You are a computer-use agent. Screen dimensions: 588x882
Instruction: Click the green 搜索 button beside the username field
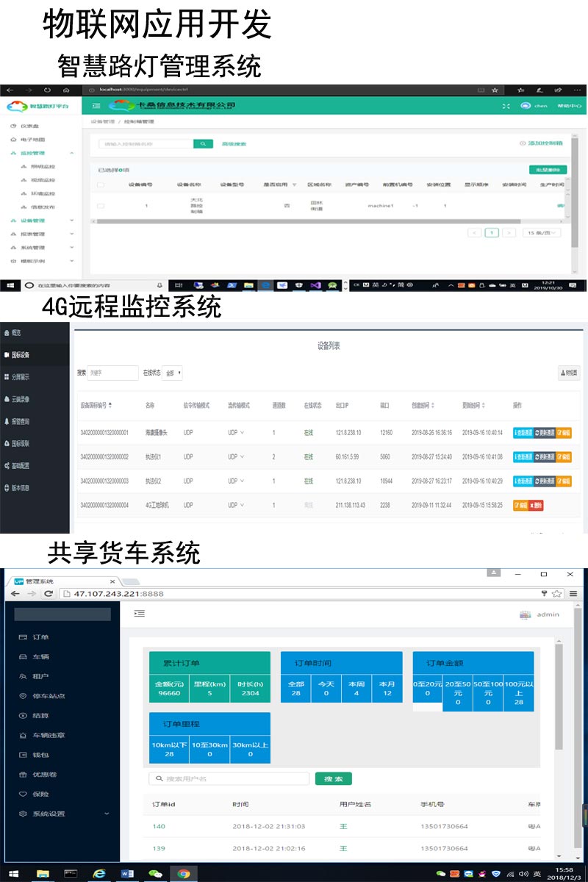(x=333, y=779)
